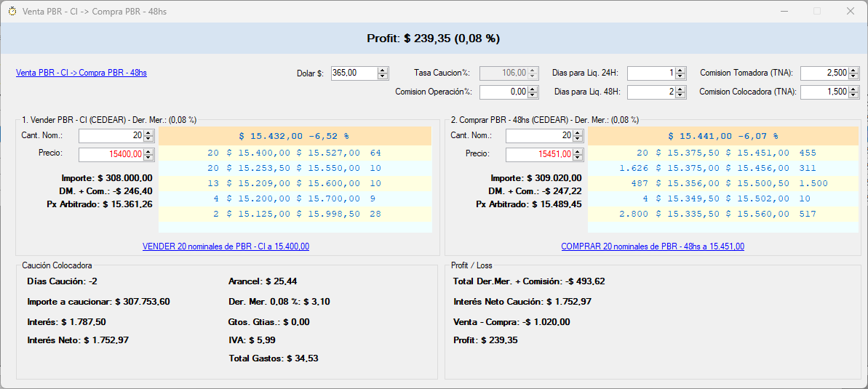Focus the Dolar $ input field
Image resolution: width=868 pixels, height=389 pixels.
click(x=354, y=73)
